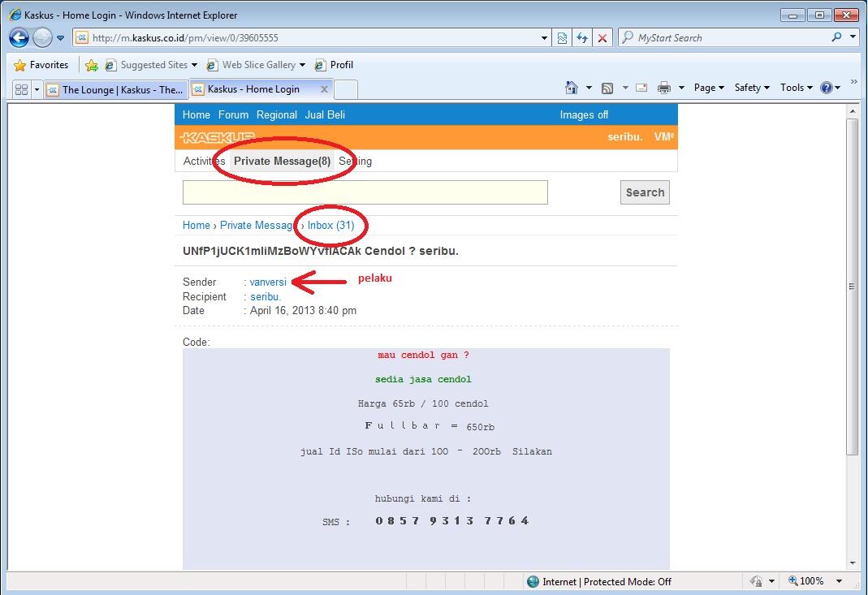Image resolution: width=868 pixels, height=595 pixels.
Task: Click Home in the blue Kaskus navbar
Action: point(196,114)
